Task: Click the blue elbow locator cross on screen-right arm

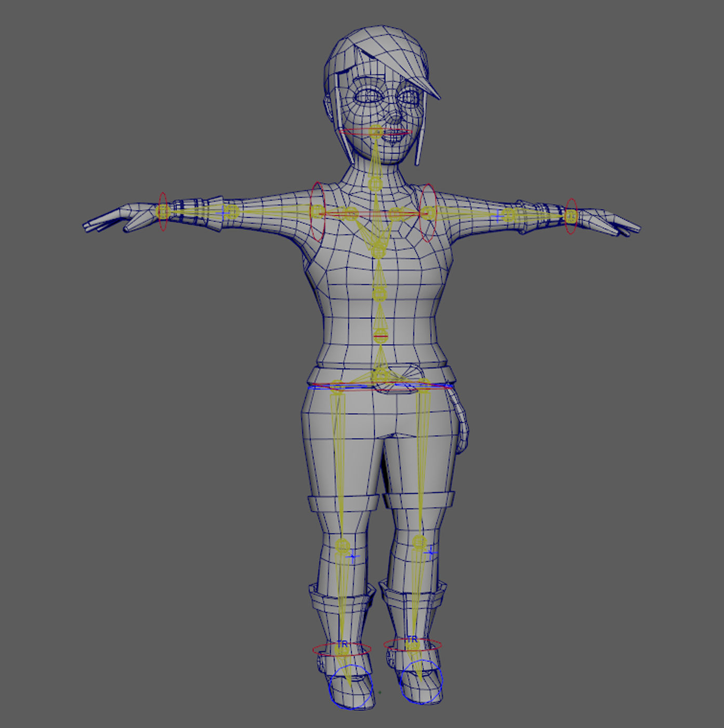Action: pos(497,215)
